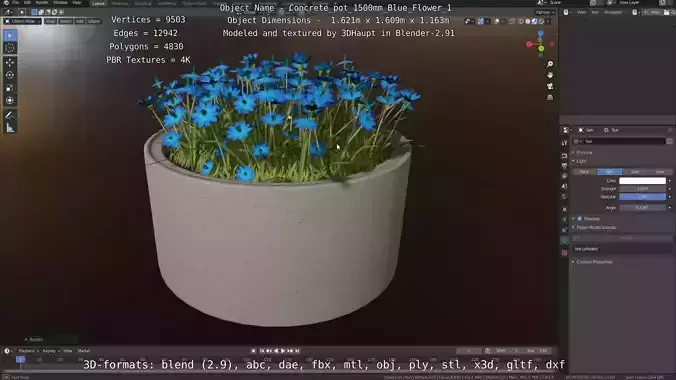Click the Blender logo icon
Screen dimensions: 676x380
pos(6,3)
